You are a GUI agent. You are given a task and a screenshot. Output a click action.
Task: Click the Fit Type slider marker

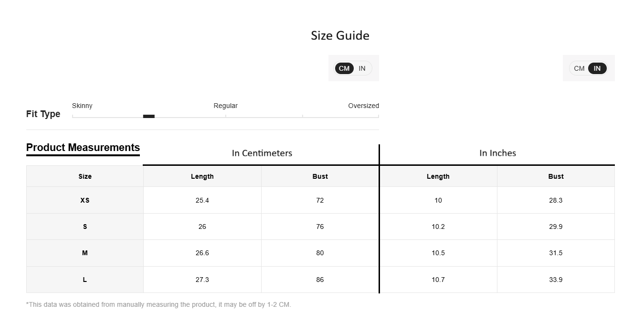(149, 116)
